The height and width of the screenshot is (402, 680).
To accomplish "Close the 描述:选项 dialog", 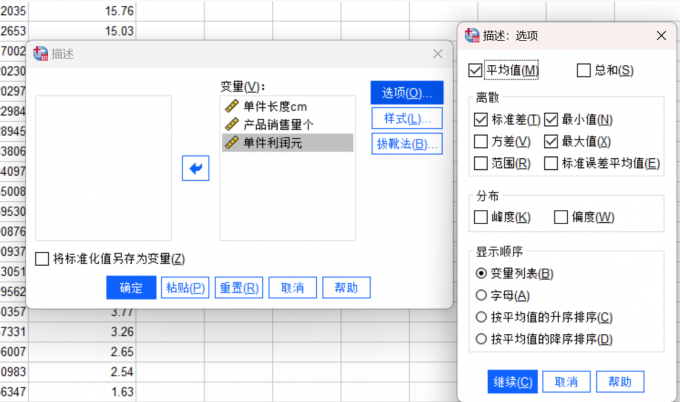I will (661, 36).
